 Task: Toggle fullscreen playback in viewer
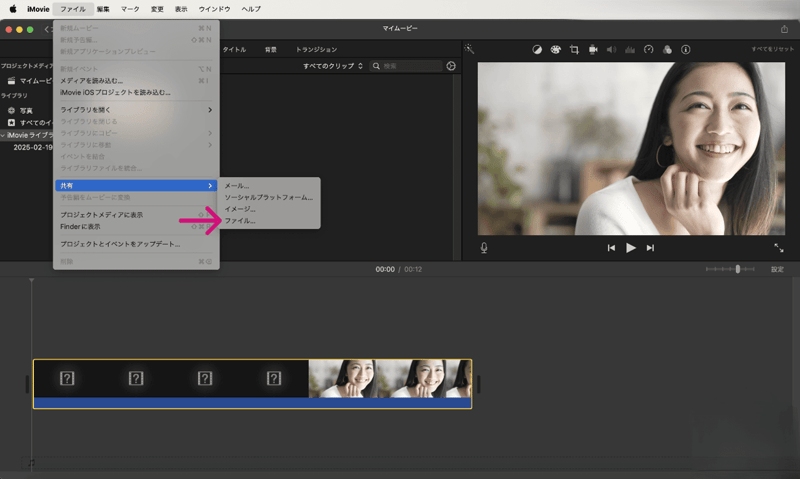(x=778, y=247)
